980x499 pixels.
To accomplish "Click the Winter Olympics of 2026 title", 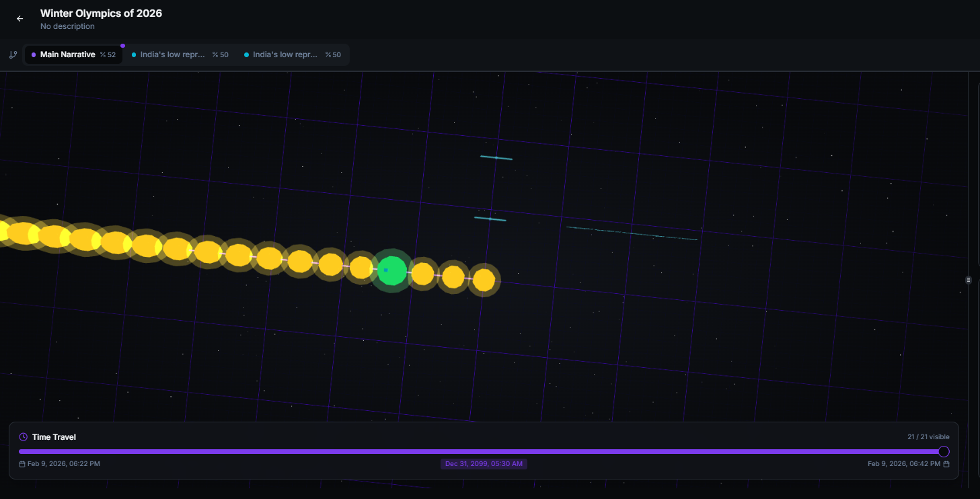I will [x=101, y=13].
